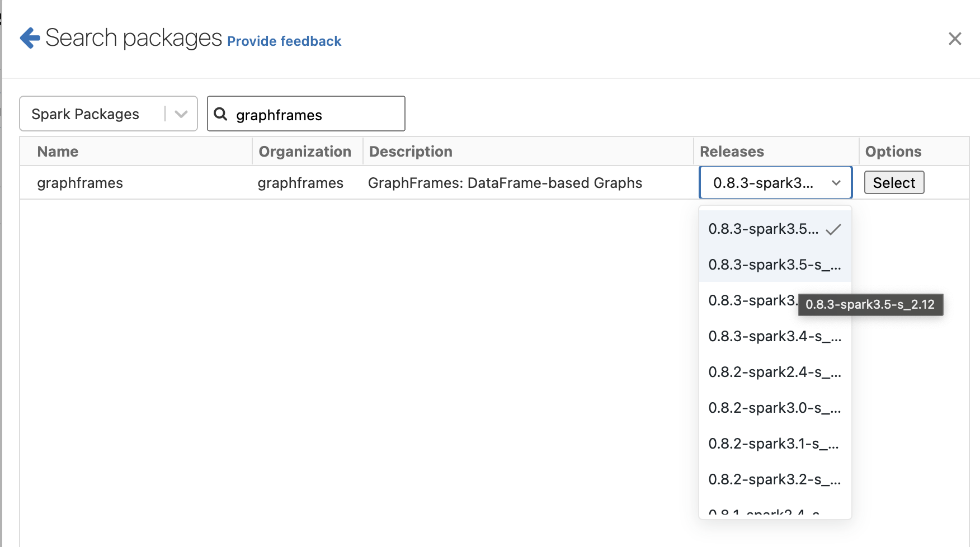The image size is (980, 547).
Task: Collapse the Releases version dropdown
Action: pyautogui.click(x=836, y=183)
